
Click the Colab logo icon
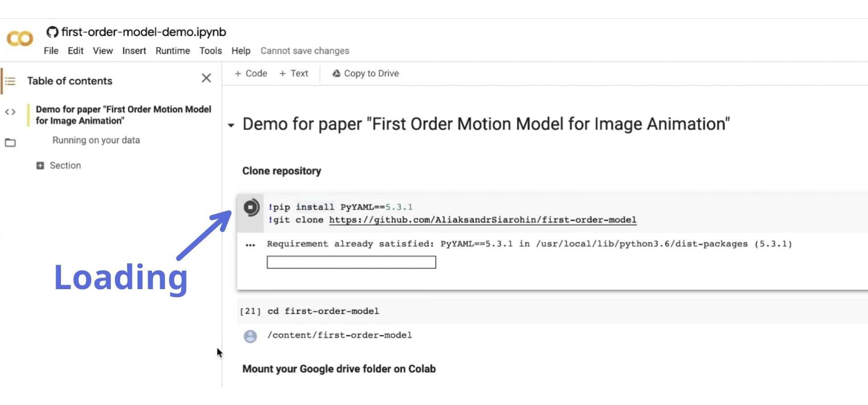pyautogui.click(x=20, y=38)
